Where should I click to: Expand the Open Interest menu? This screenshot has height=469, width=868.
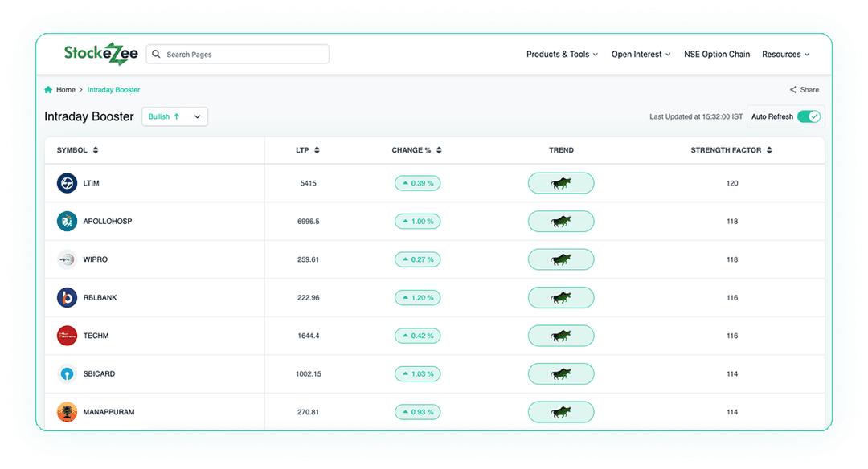click(641, 54)
